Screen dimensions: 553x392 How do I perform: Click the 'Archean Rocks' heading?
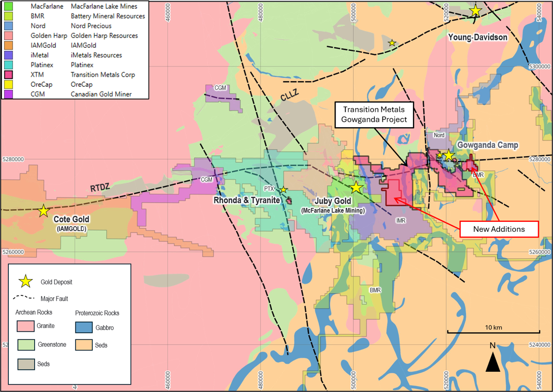[x=34, y=312]
